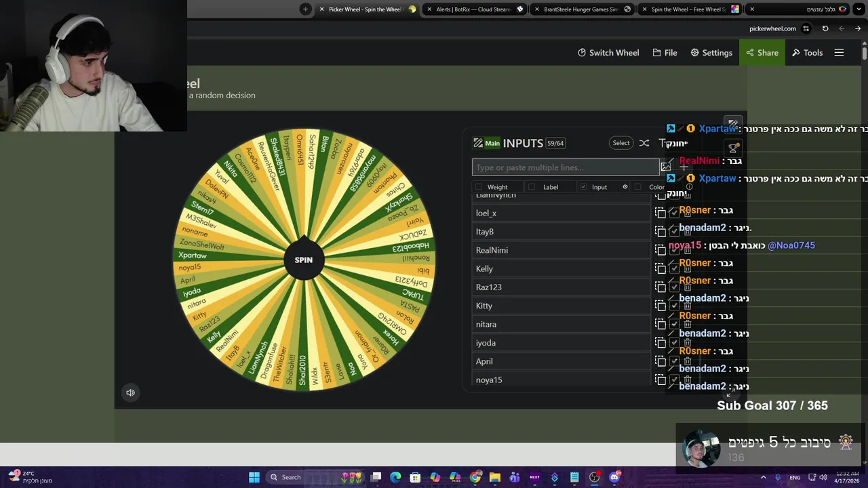Duplicate the Kelly input

pyautogui.click(x=660, y=268)
